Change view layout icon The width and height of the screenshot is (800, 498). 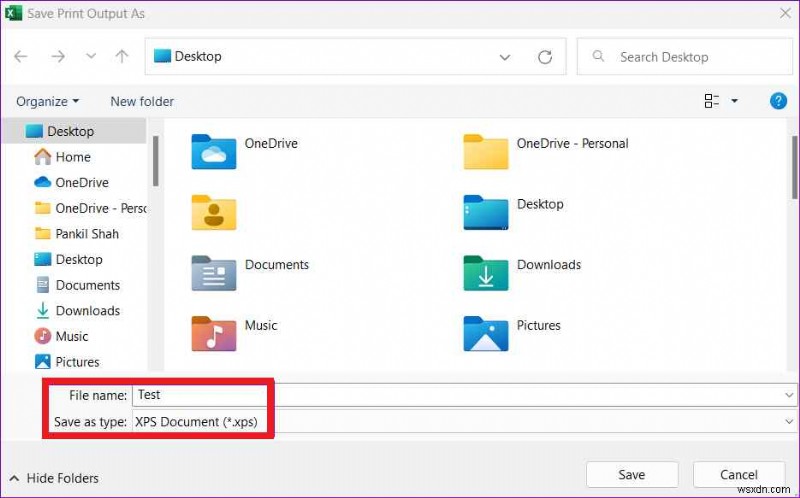[x=712, y=101]
